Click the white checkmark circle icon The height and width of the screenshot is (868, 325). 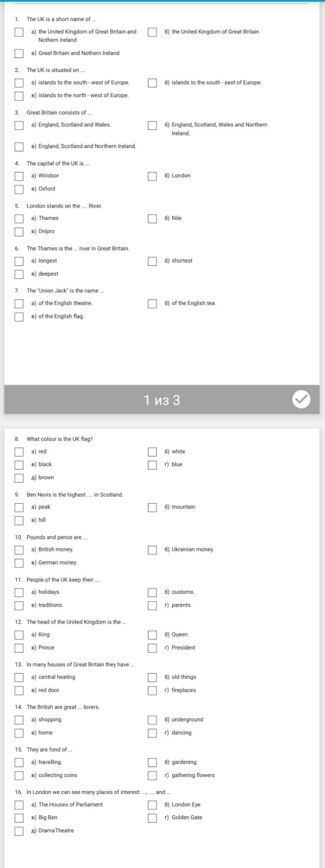click(x=301, y=399)
